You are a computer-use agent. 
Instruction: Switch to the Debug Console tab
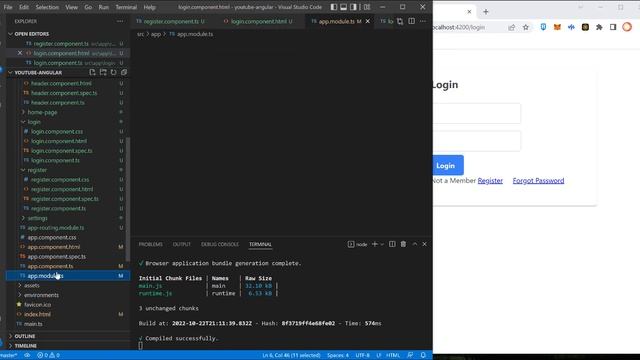click(220, 244)
